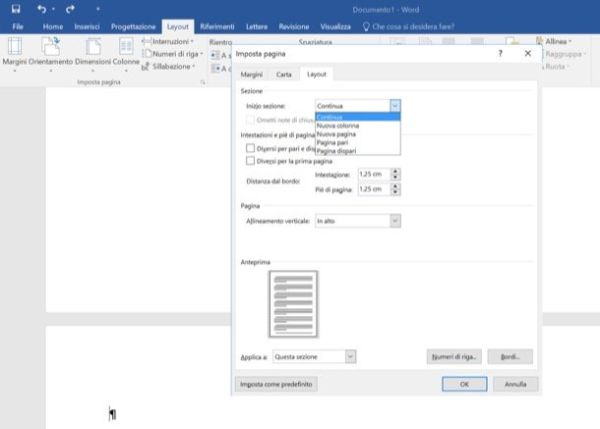This screenshot has height=429, width=600.
Task: Switch to the Carta dialog tab
Action: [284, 75]
